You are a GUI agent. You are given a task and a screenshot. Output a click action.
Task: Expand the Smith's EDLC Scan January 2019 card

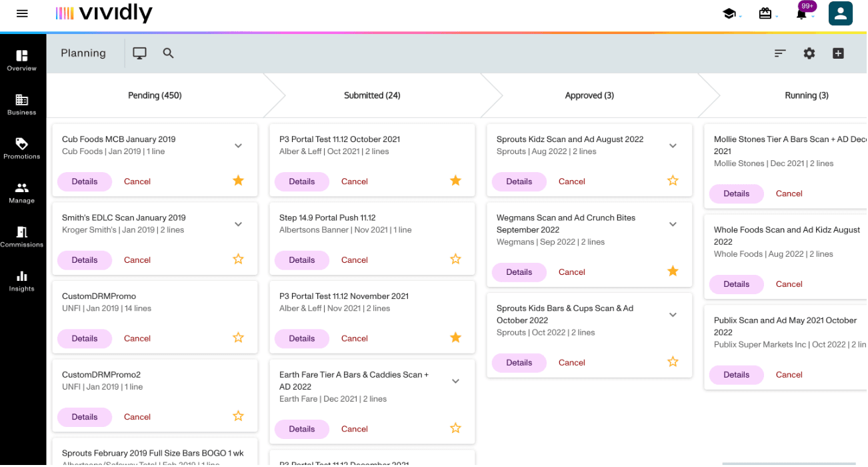tap(238, 224)
